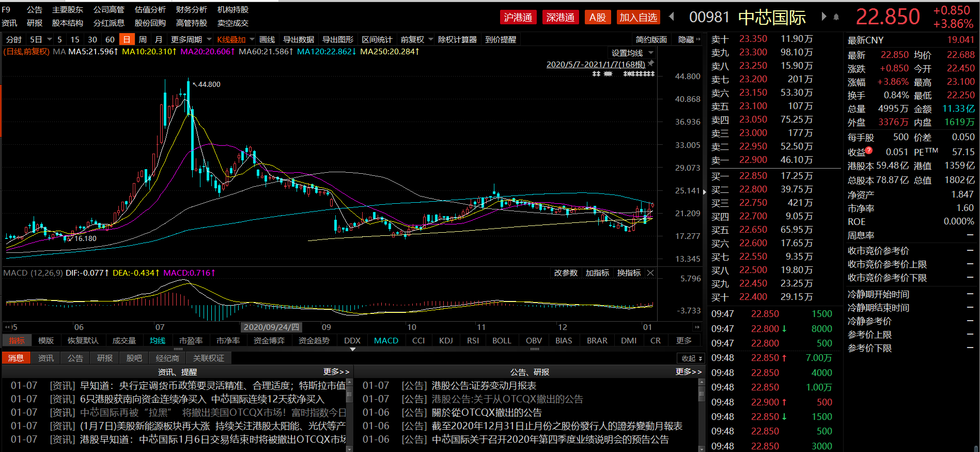
Task: Select the KDJ indicator
Action: click(x=446, y=340)
